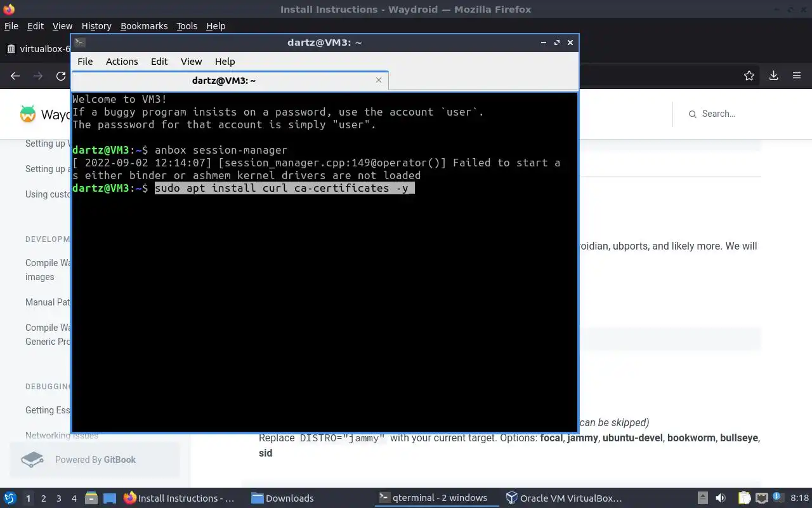Switch to workspace 2
The image size is (812, 508).
click(x=43, y=498)
